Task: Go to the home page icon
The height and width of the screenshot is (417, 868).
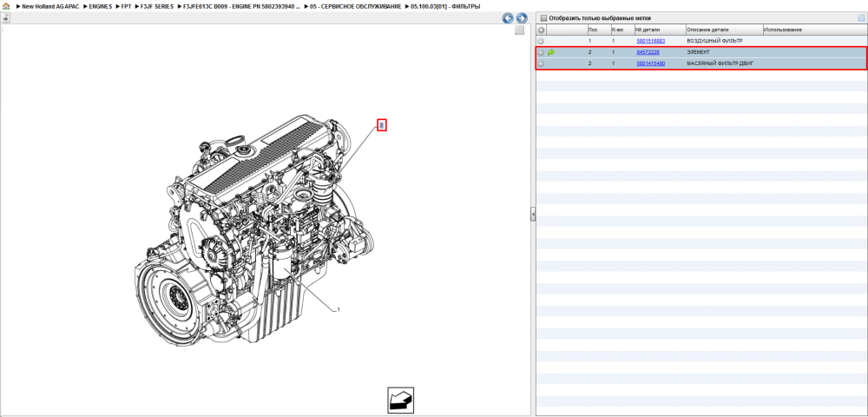Action: tap(7, 6)
